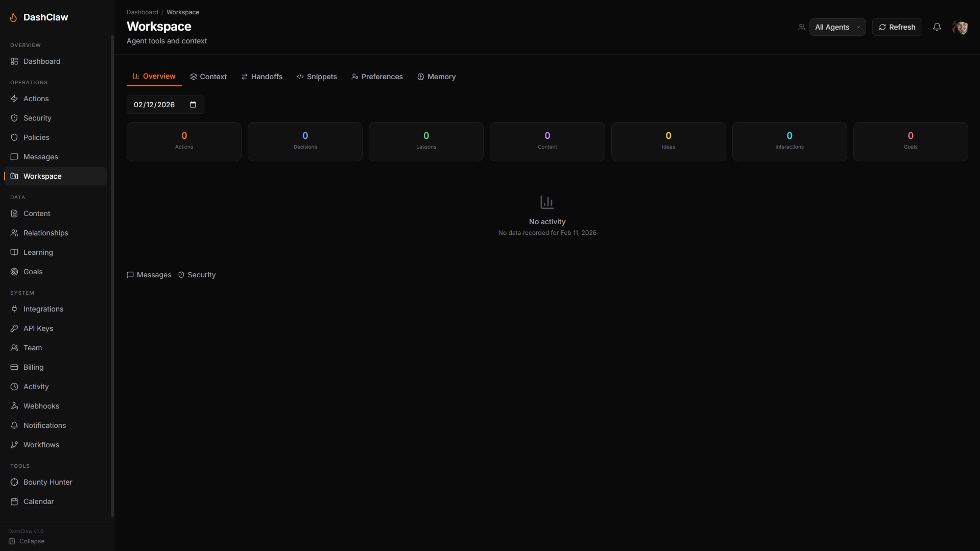980x551 pixels.
Task: Click the Integrations plug icon
Action: 14,309
